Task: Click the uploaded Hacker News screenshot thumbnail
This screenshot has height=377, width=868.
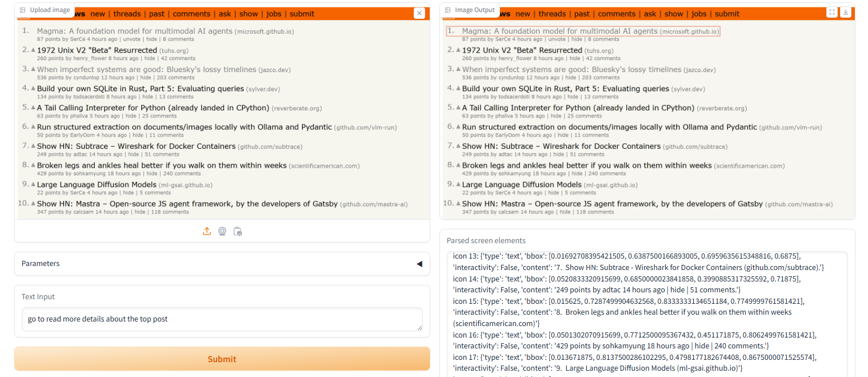Action: coord(223,114)
